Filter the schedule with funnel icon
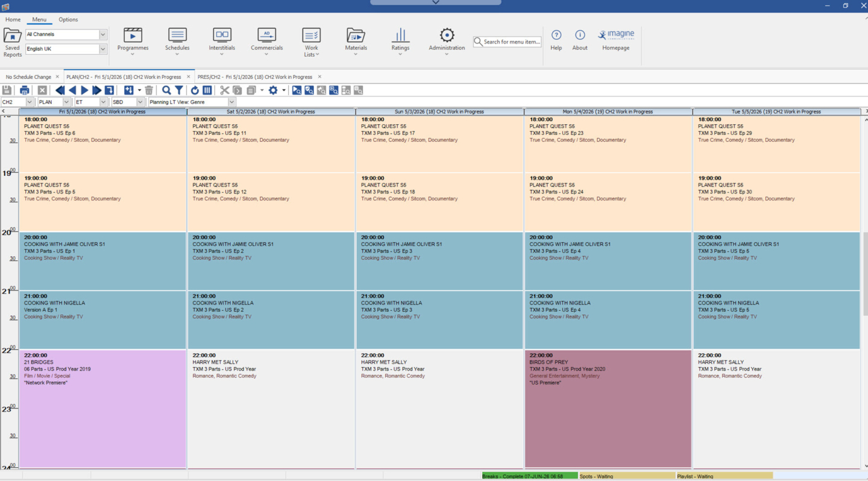This screenshot has width=868, height=481. pos(179,90)
